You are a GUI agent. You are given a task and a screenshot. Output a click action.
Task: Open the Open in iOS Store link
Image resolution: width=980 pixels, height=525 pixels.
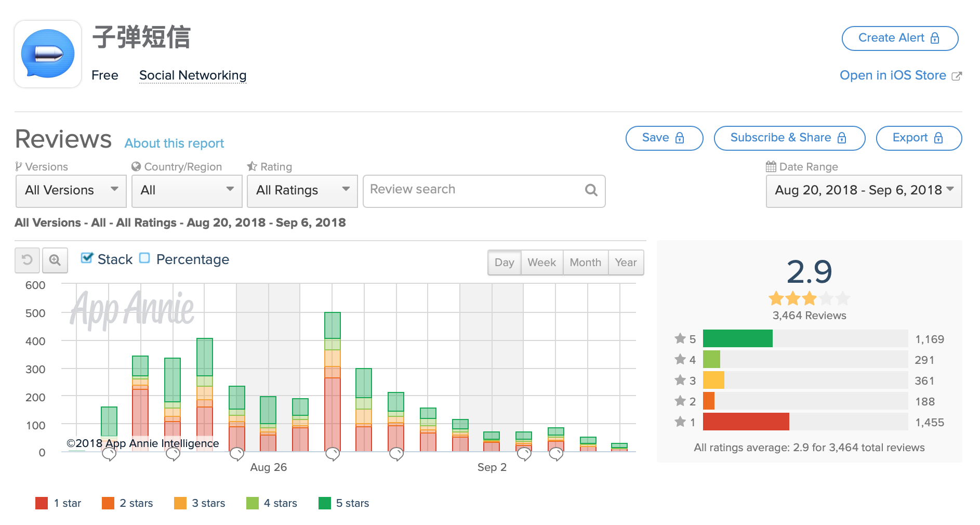pos(893,75)
